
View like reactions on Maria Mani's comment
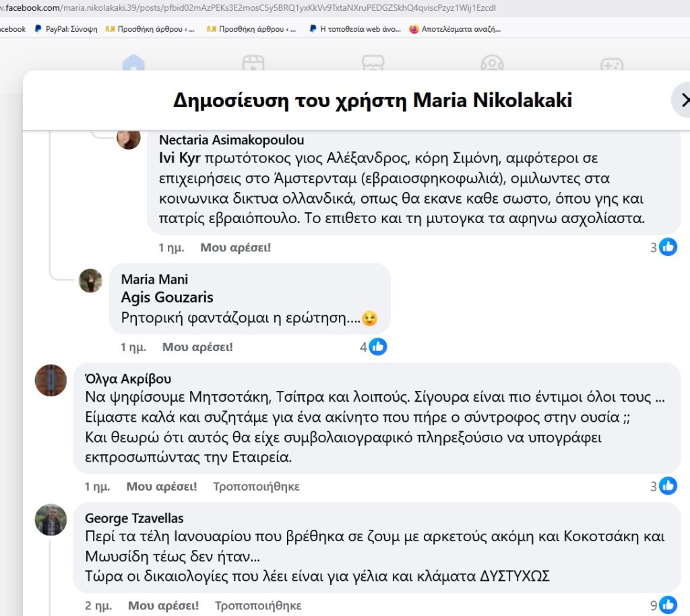coord(373,346)
